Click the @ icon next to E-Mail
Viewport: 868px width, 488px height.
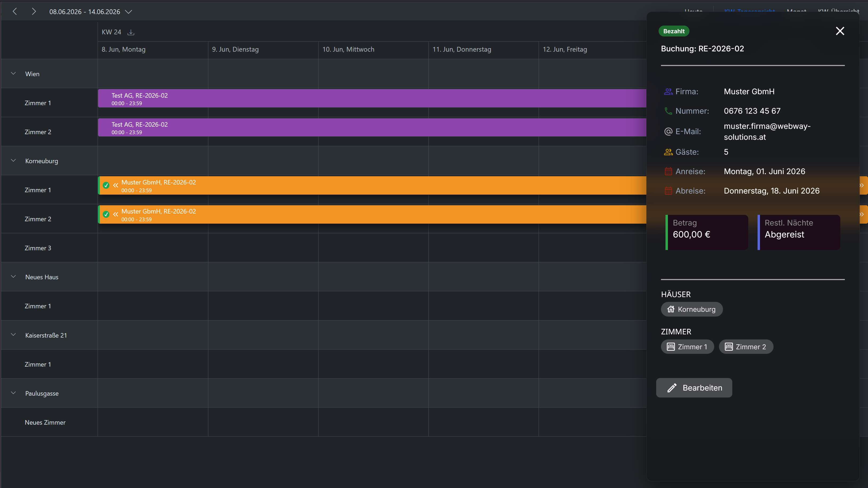pos(668,132)
